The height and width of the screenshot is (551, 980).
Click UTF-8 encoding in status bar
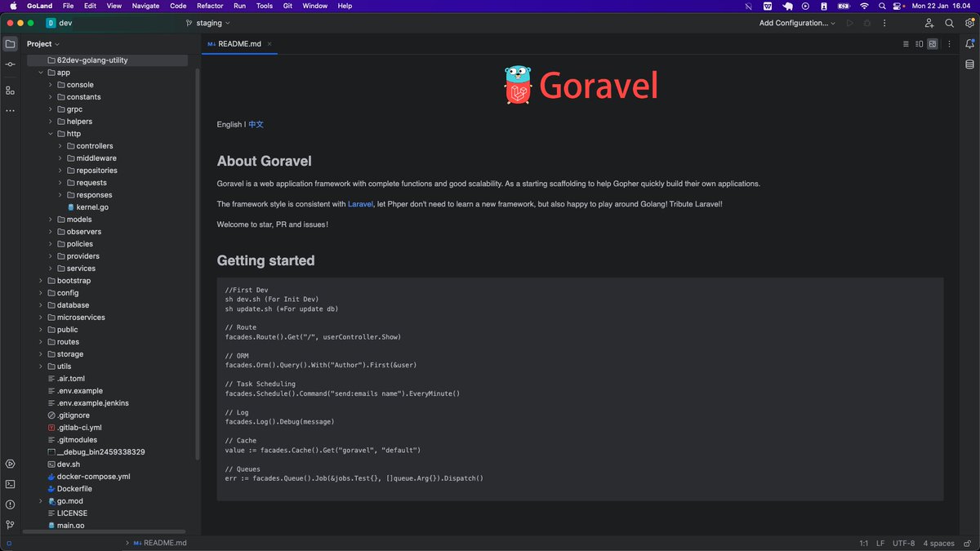[904, 543]
